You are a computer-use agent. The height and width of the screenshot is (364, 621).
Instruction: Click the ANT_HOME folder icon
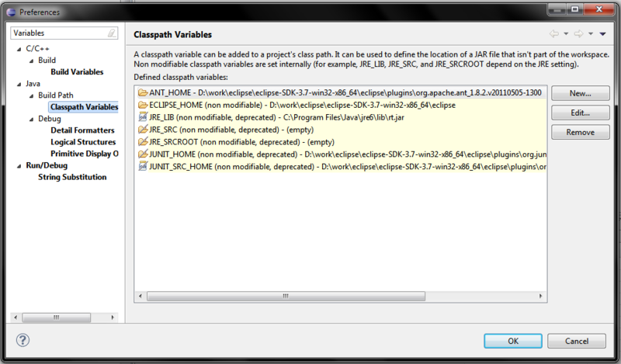click(x=143, y=92)
